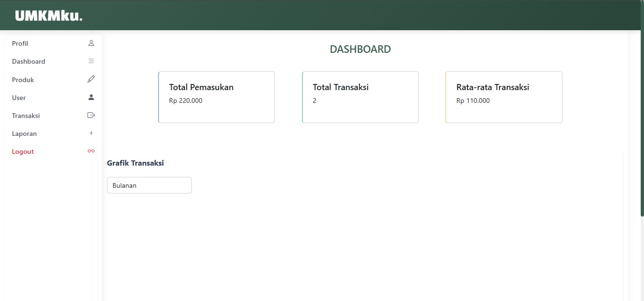The image size is (644, 301).
Task: Click the pencil icon beside Produk
Action: pos(91,79)
